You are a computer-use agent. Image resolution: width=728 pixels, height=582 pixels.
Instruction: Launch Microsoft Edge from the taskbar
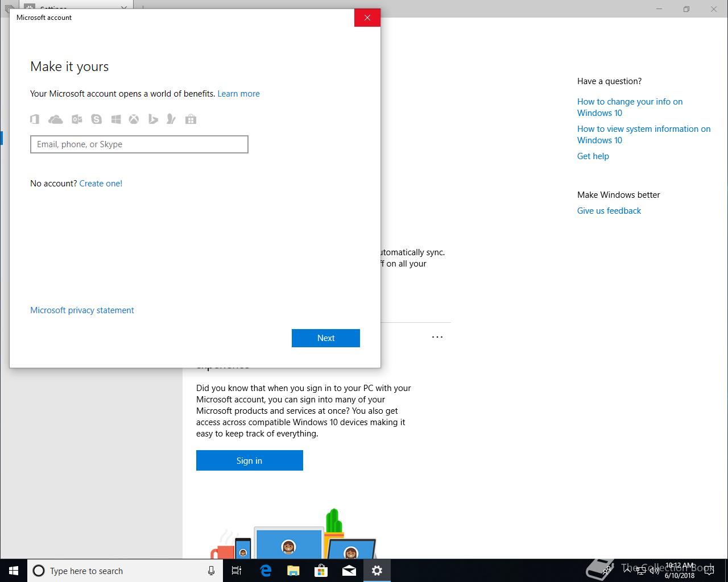click(x=265, y=571)
